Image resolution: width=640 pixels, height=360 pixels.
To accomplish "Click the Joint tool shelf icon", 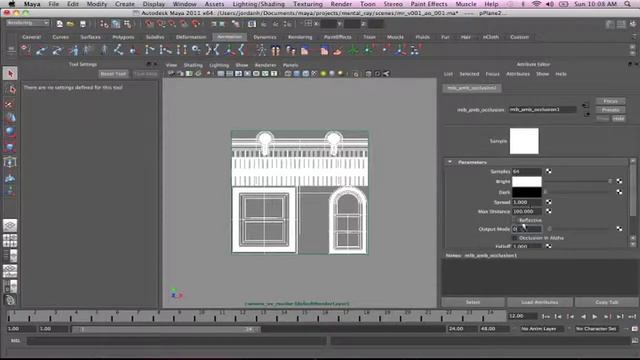I will 118,50.
